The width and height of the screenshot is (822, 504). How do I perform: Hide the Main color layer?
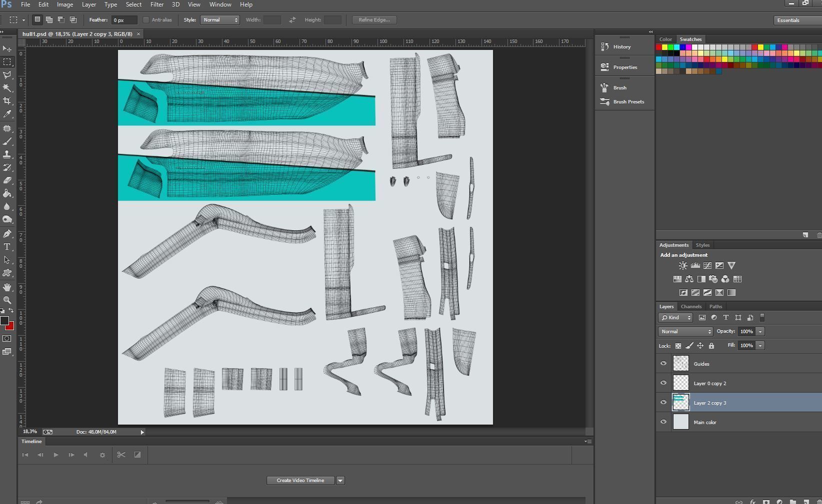click(663, 422)
